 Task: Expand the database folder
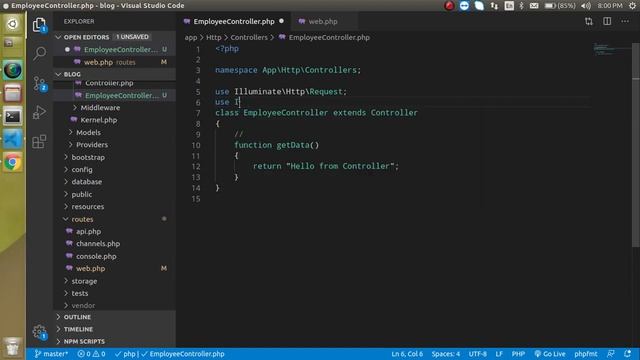coord(87,182)
